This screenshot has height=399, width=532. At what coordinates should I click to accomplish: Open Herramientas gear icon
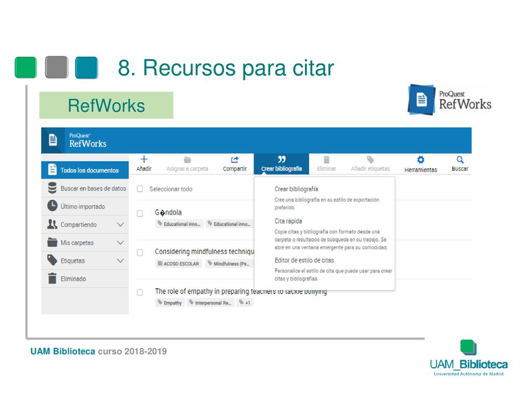click(420, 159)
